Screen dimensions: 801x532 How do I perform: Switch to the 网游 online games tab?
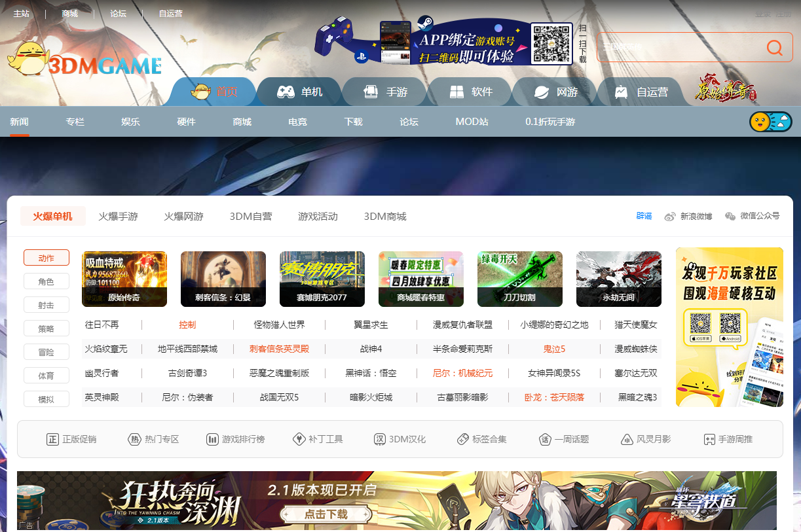(555, 92)
